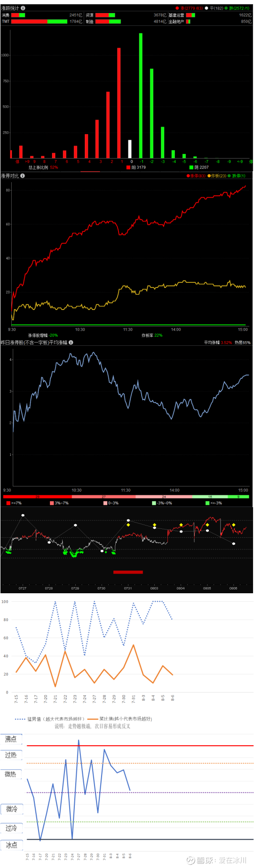Select the 沸点 level label
The height and width of the screenshot is (868, 254).
[x=11, y=739]
